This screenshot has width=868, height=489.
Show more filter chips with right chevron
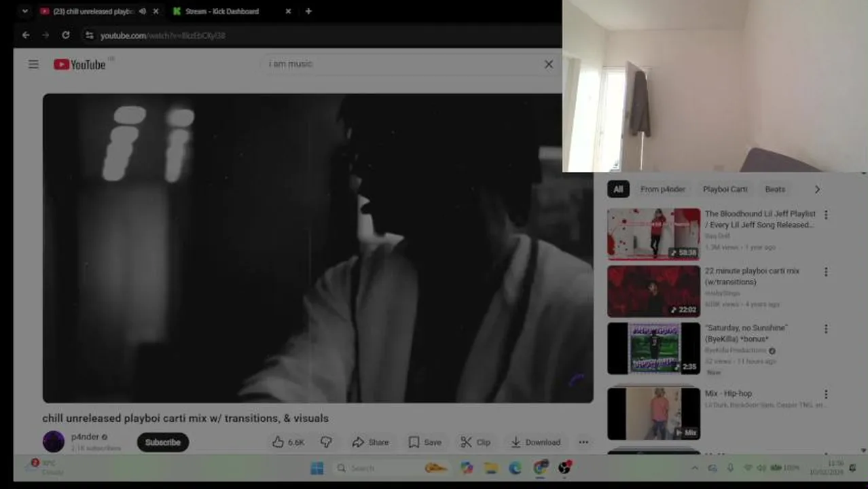point(817,189)
